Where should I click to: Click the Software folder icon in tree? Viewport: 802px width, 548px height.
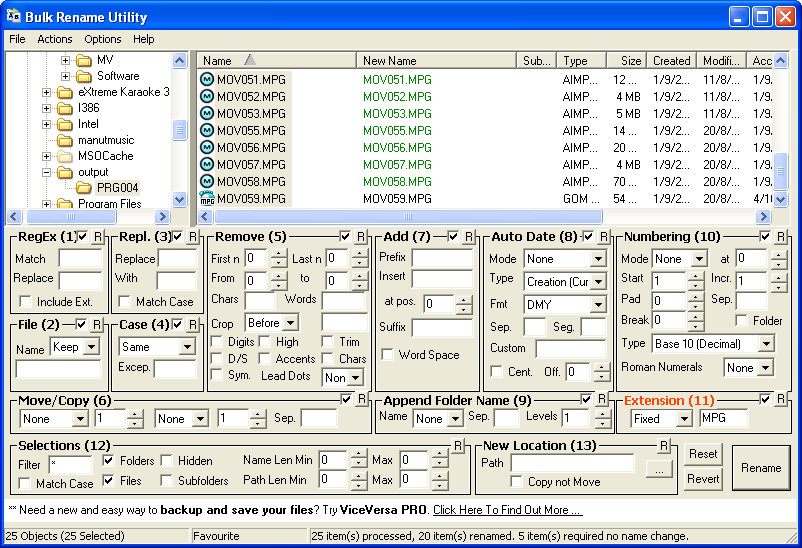84,76
